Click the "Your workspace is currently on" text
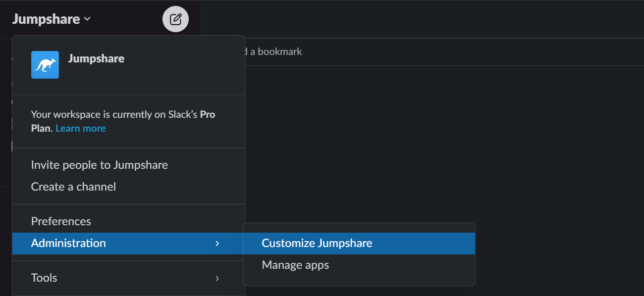644x296 pixels. [99, 114]
